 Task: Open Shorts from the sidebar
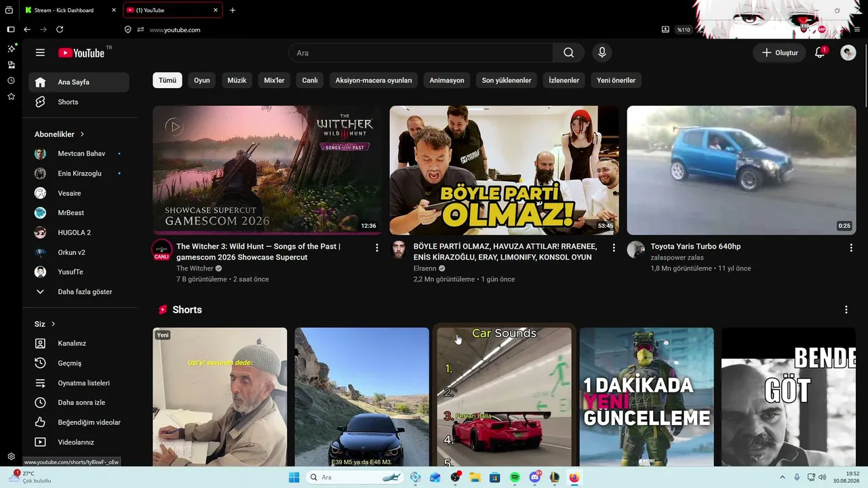[79, 102]
